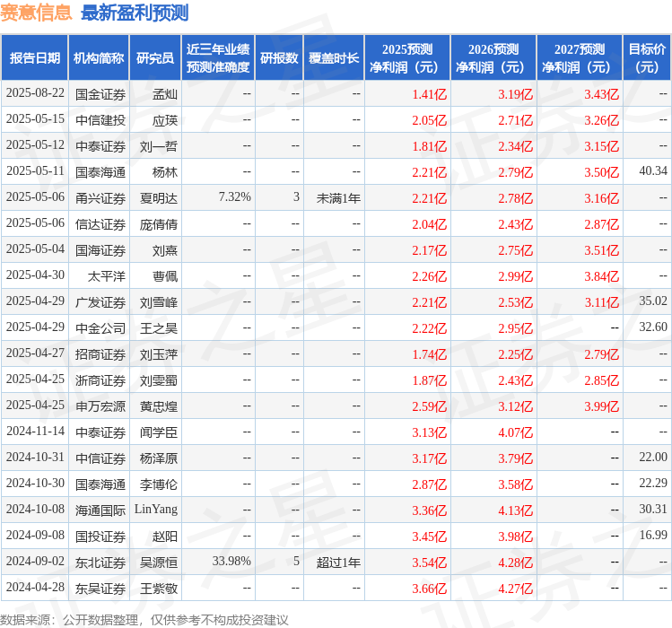Click target price 32.60
This screenshot has width=672, height=628.
coord(653,327)
